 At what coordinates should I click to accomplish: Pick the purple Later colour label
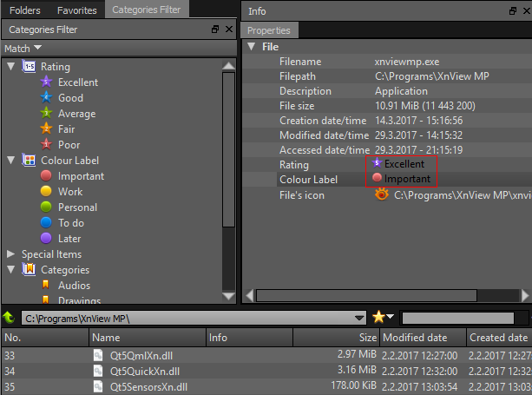(x=46, y=238)
